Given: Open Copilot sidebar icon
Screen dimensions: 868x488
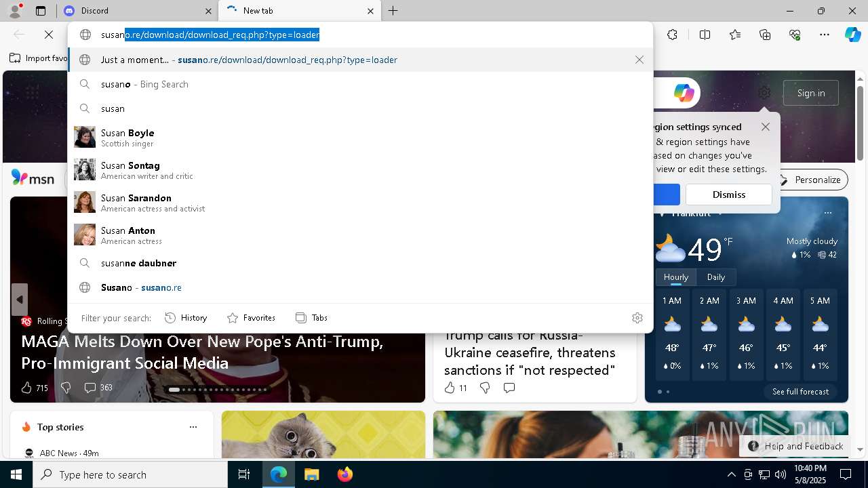Looking at the screenshot, I should [x=852, y=35].
